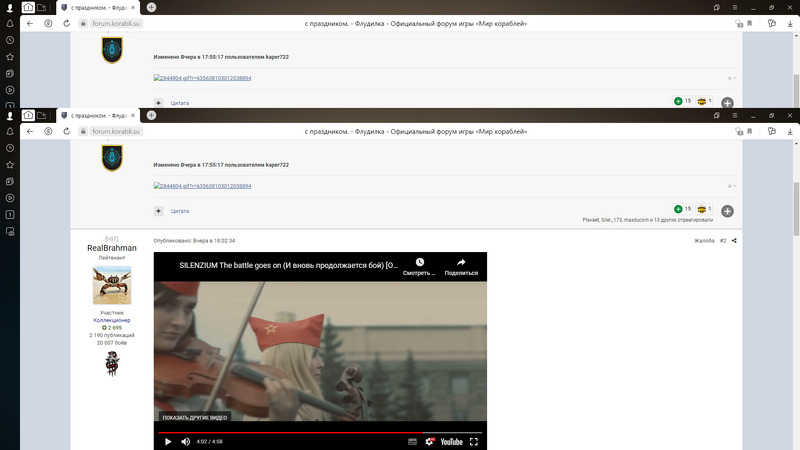The image size is (800, 450).
Task: Play the SILENZIUM YouTube video
Action: tap(168, 441)
